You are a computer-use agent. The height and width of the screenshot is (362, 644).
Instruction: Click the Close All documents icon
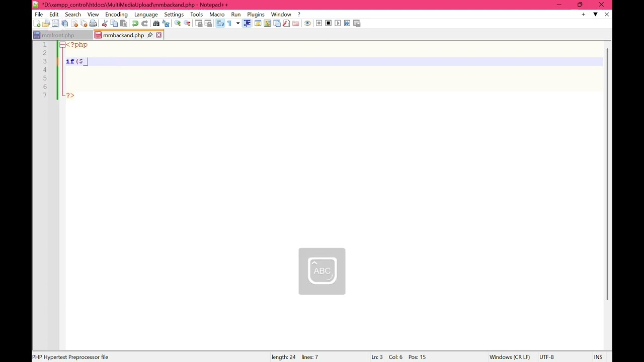click(x=84, y=23)
